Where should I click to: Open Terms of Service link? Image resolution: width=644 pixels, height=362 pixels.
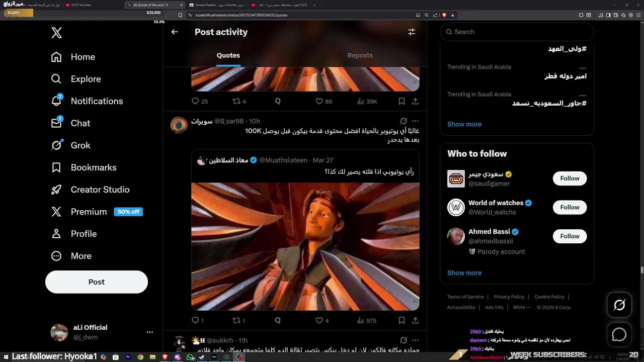465,297
